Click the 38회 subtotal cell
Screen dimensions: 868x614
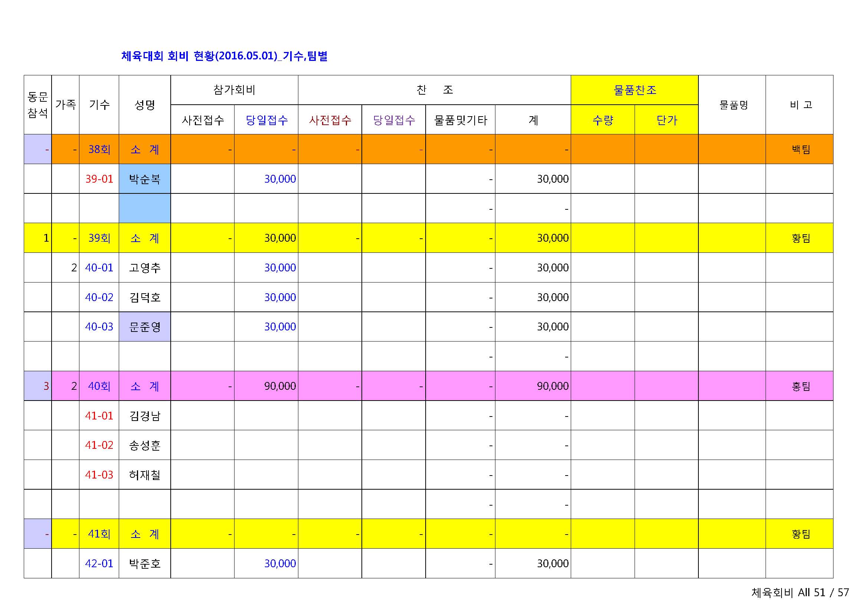(x=99, y=149)
